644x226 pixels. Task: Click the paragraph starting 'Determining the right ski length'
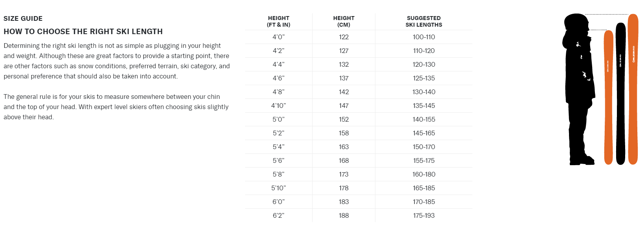[x=117, y=61]
